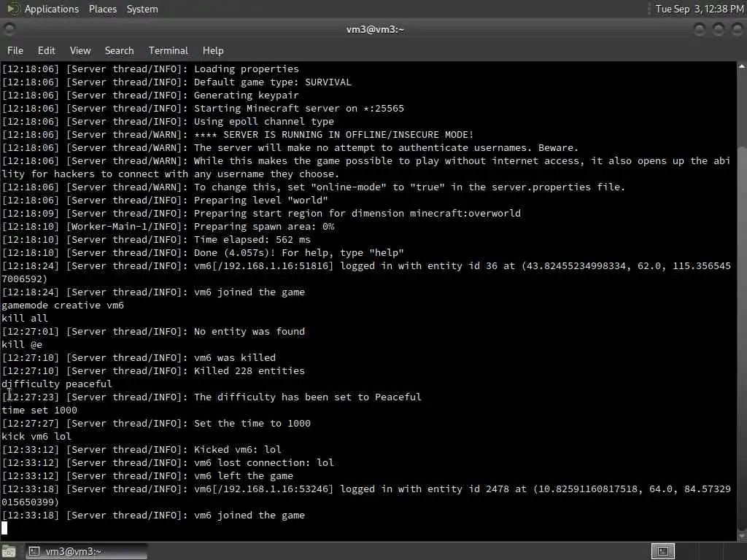
Task: Select vm3@vm3:~ taskbar window button
Action: point(86,551)
